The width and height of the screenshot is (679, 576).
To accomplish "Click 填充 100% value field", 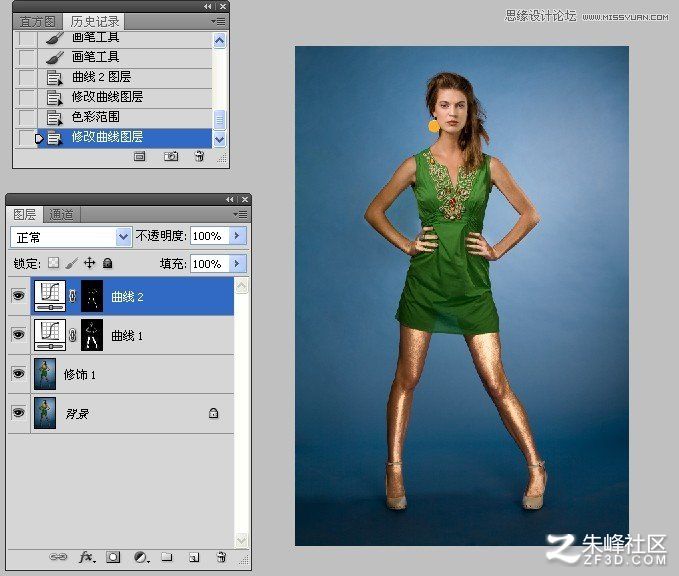I will point(210,264).
